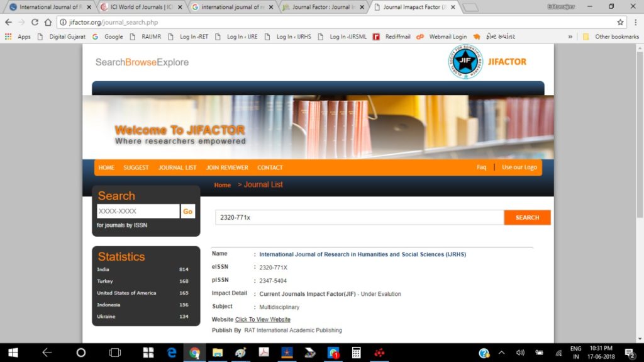
Task: Open the JOURNAL LIST menu item
Action: pyautogui.click(x=177, y=167)
